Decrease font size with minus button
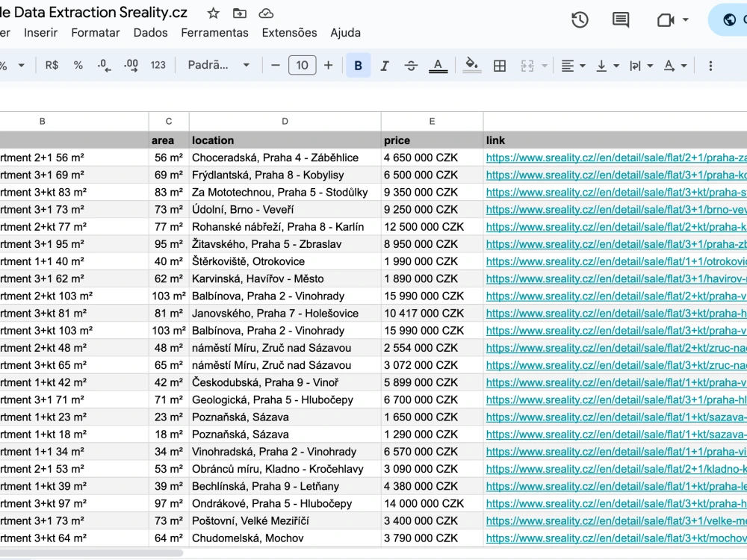The height and width of the screenshot is (560, 747). click(276, 65)
